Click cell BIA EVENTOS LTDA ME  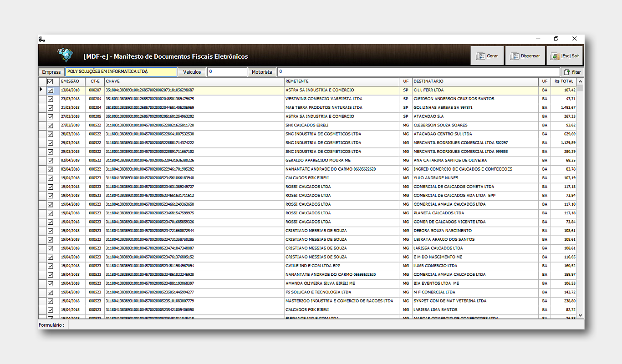coord(475,283)
